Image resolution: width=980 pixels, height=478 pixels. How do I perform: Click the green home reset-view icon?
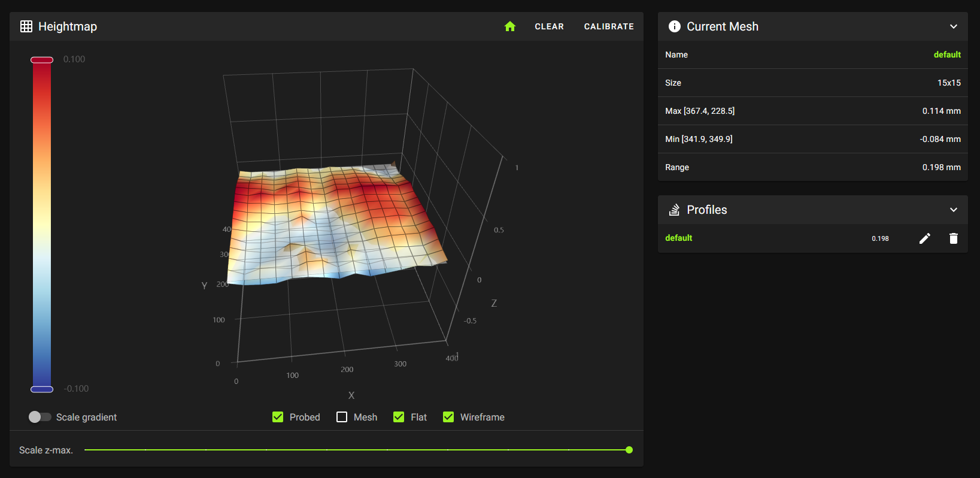pyautogui.click(x=510, y=26)
